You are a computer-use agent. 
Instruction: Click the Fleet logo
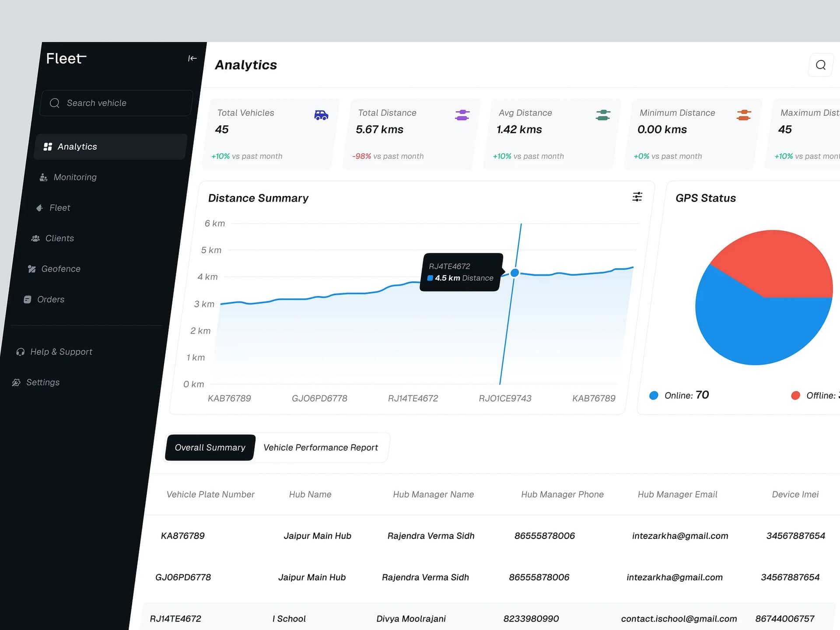[66, 58]
